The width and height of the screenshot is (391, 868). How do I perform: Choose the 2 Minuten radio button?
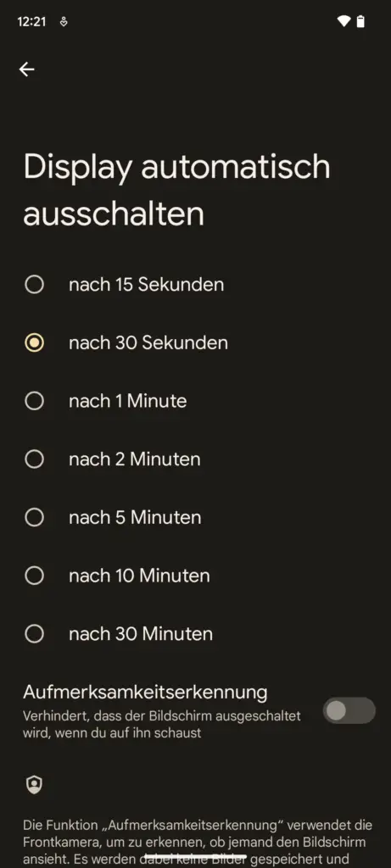point(34,459)
